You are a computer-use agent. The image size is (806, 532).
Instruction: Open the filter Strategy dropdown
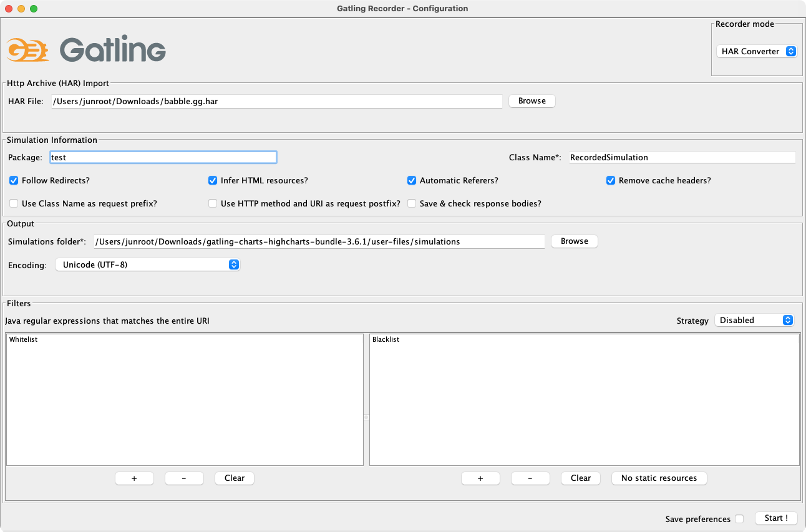coord(754,321)
